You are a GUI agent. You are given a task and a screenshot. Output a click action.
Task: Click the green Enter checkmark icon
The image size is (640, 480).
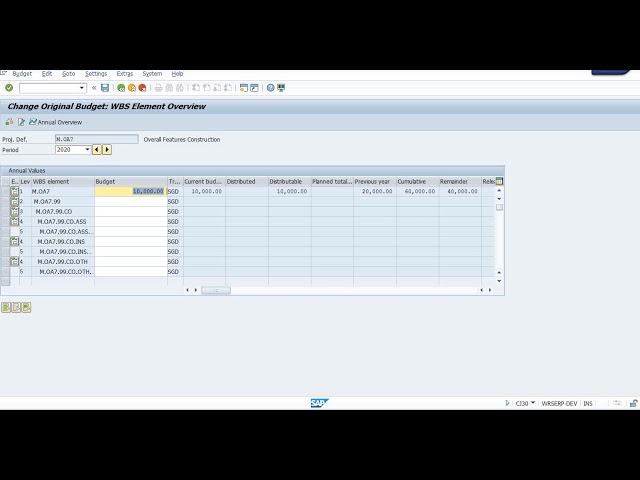point(9,88)
